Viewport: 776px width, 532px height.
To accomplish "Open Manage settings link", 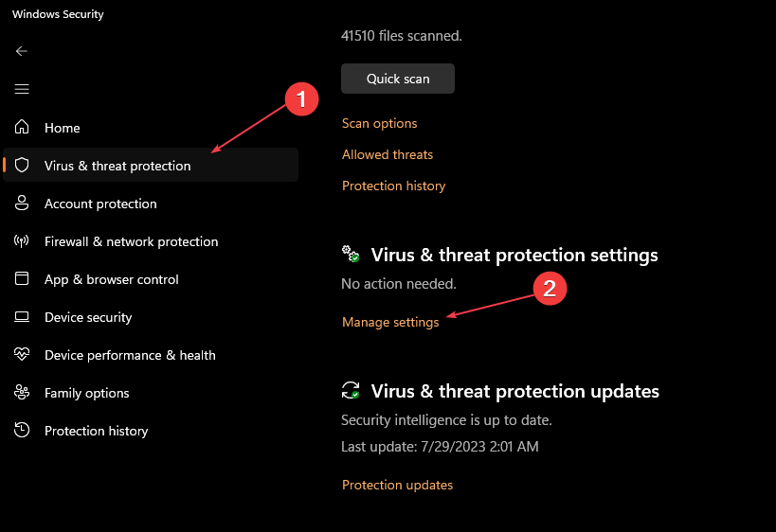I will 390,322.
